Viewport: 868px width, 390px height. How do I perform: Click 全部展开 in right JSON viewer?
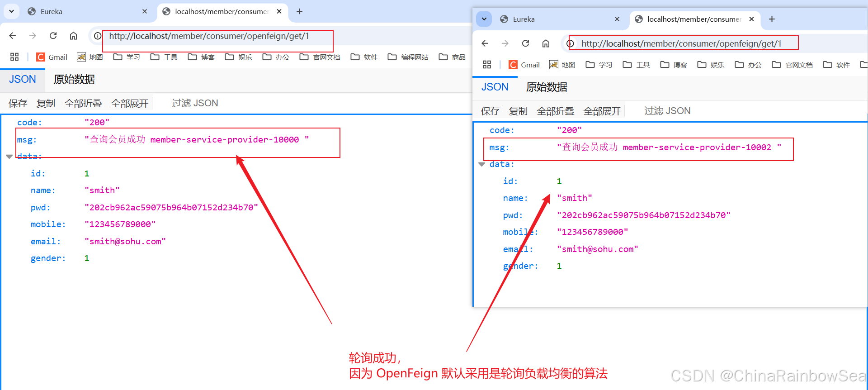point(602,111)
